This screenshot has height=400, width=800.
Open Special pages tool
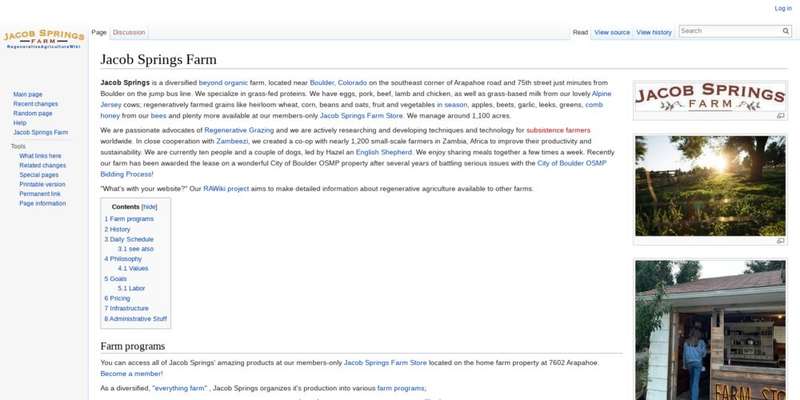pos(39,175)
